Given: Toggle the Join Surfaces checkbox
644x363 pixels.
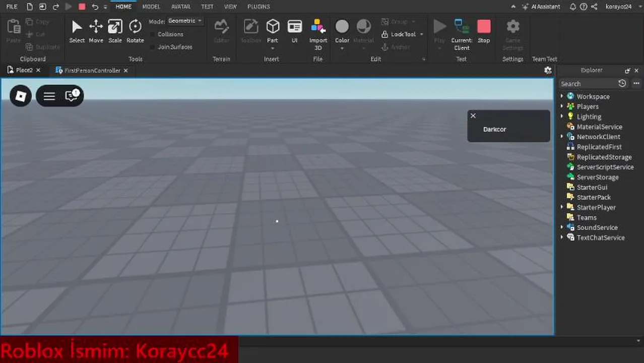Looking at the screenshot, I should point(153,47).
